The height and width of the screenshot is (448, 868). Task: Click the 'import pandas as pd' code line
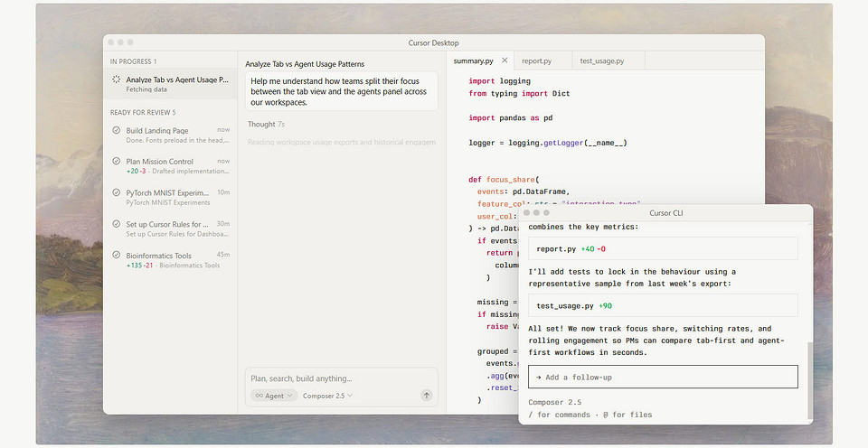(x=510, y=117)
